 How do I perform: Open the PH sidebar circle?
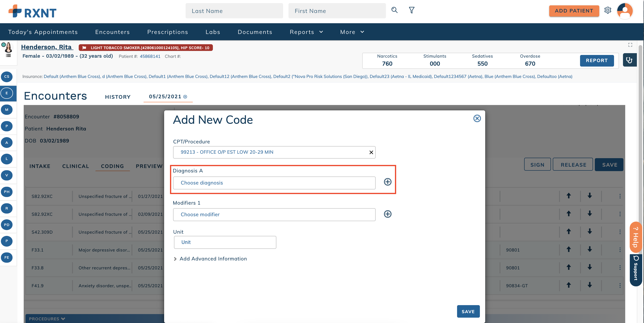(7, 192)
